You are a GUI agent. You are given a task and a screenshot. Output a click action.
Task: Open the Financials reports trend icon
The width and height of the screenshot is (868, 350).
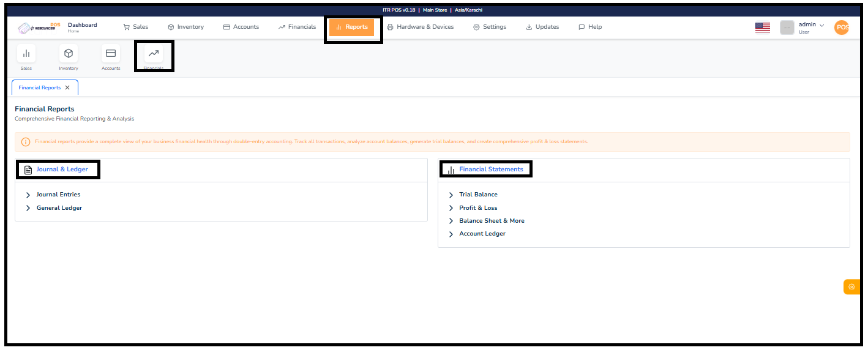pyautogui.click(x=154, y=53)
